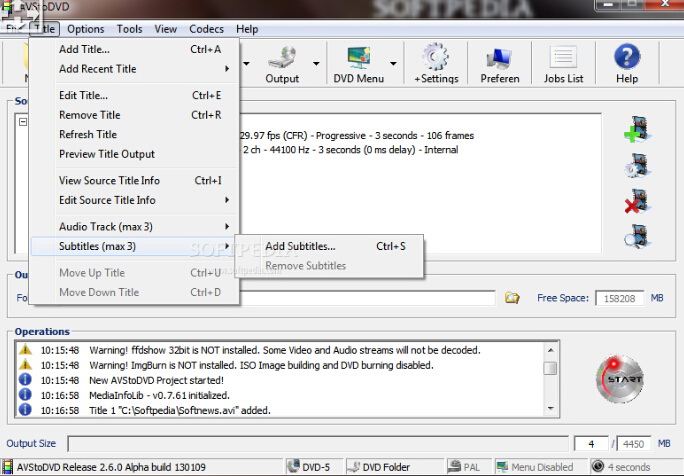Click the browse output folder icon
684x476 pixels.
(x=512, y=298)
